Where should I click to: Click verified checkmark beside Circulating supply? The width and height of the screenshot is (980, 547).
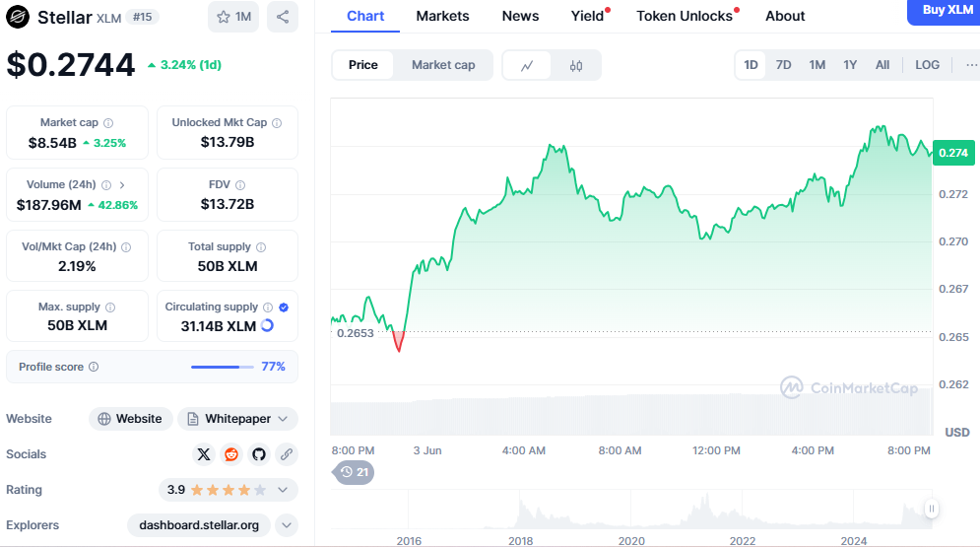coord(284,307)
